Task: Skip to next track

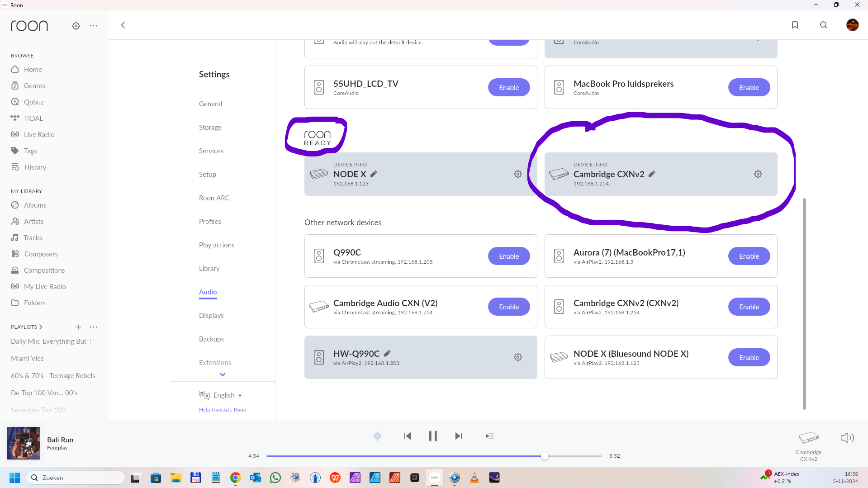Action: (459, 436)
